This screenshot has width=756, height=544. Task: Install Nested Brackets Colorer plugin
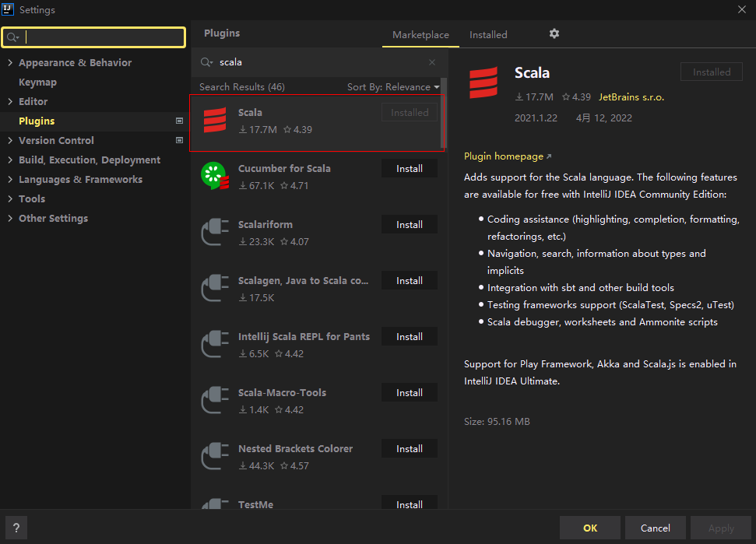pyautogui.click(x=410, y=448)
